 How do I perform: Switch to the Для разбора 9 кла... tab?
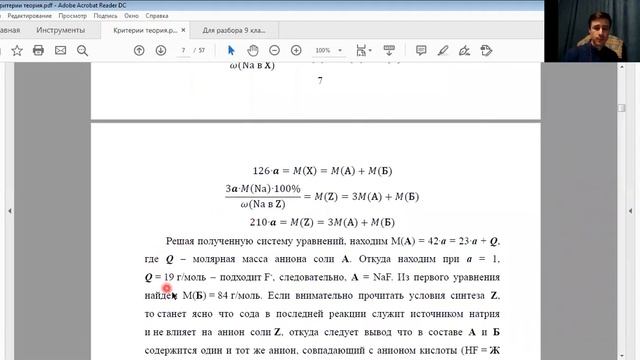point(234,30)
